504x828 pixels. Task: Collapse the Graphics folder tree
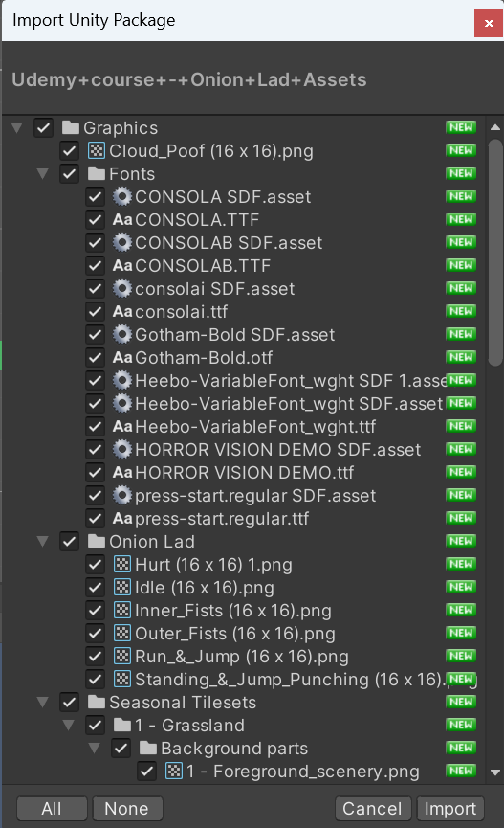pos(17,128)
